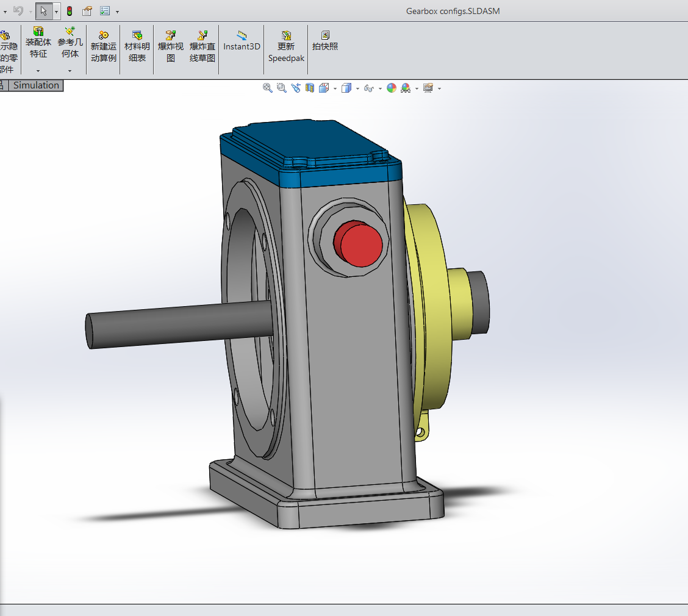Expand the Assembly Features dropdown arrow
688x616 pixels.
[x=38, y=71]
